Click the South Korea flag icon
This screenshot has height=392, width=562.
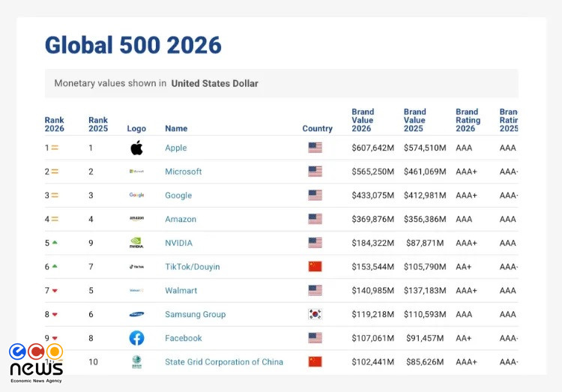tap(315, 314)
